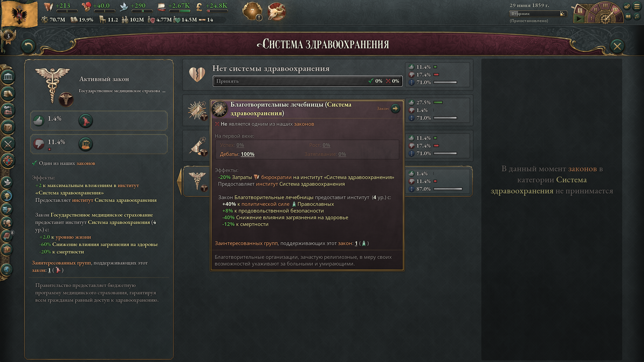This screenshot has height=362, width=644.
Task: Open the Diplomacy dove sidebar icon
Action: pyautogui.click(x=7, y=182)
